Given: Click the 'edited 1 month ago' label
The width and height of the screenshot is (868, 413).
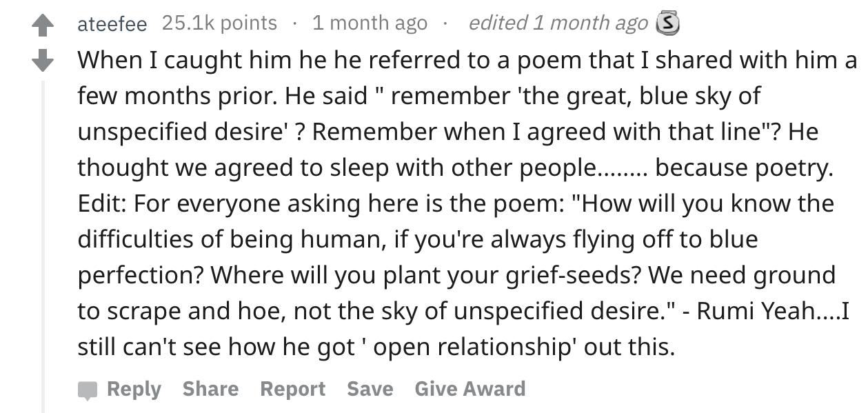Looking at the screenshot, I should coord(558,23).
